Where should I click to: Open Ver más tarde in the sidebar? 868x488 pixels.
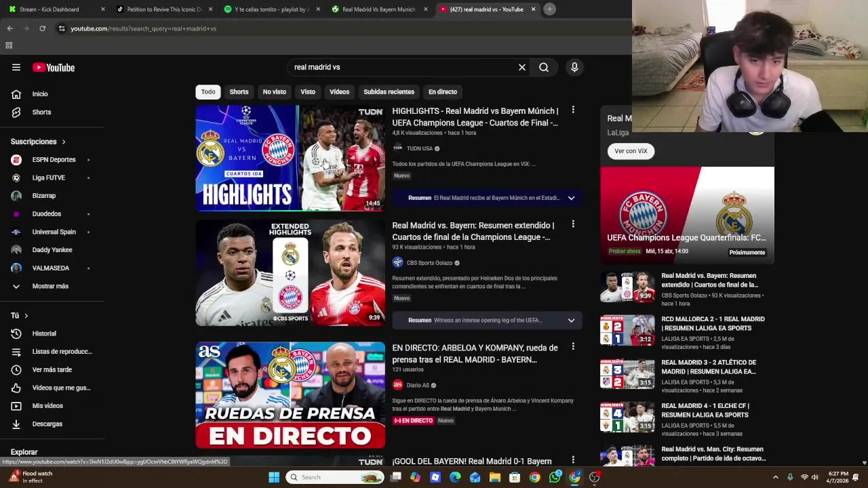click(x=52, y=369)
